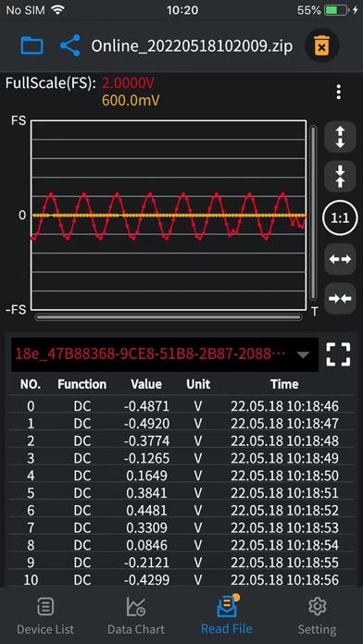363x644 pixels.
Task: Select row 3 with value -0.1265
Action: (181, 458)
